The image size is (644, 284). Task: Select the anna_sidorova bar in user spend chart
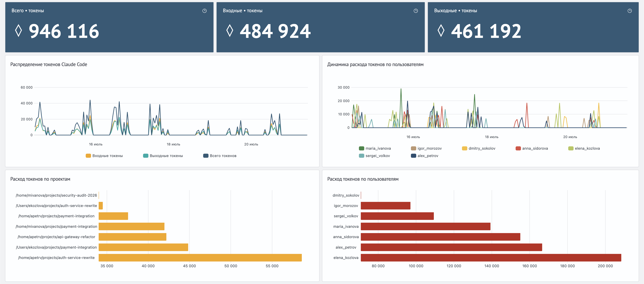441,237
